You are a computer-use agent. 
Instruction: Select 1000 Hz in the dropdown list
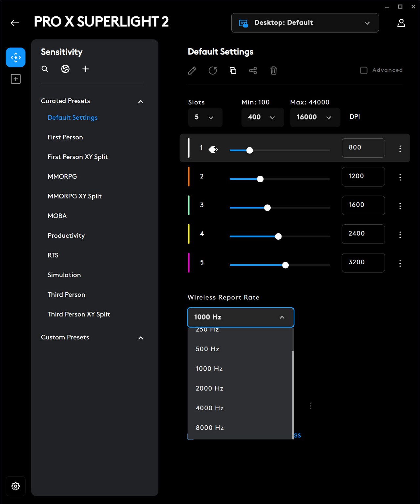[x=240, y=369]
